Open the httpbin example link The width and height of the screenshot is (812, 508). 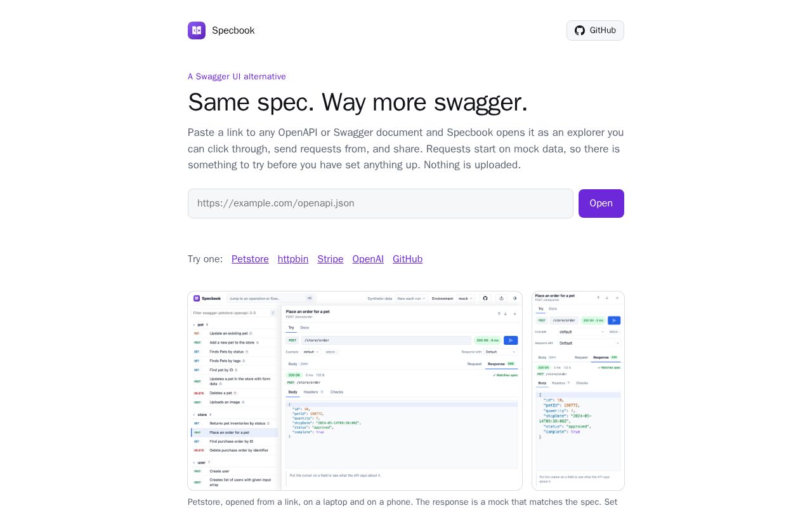293,259
